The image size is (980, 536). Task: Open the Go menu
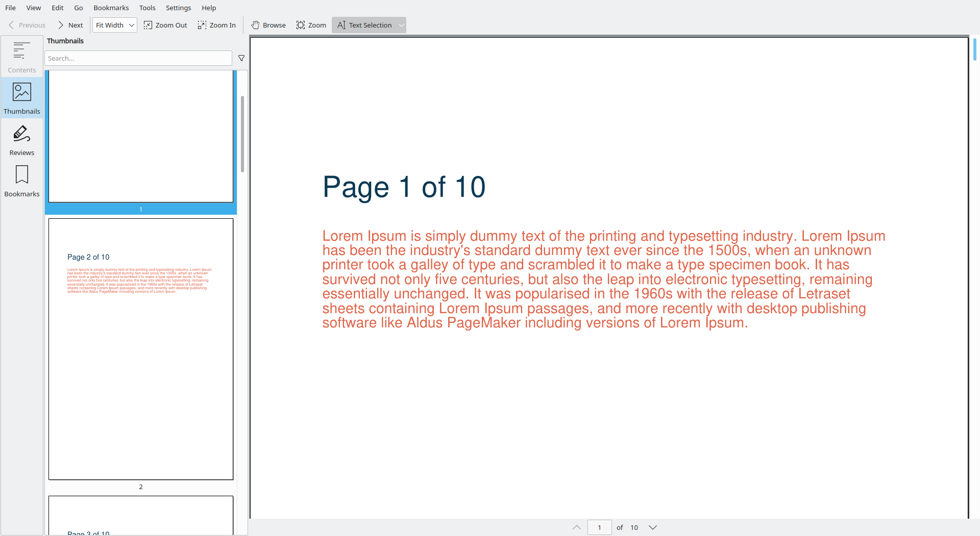[79, 8]
